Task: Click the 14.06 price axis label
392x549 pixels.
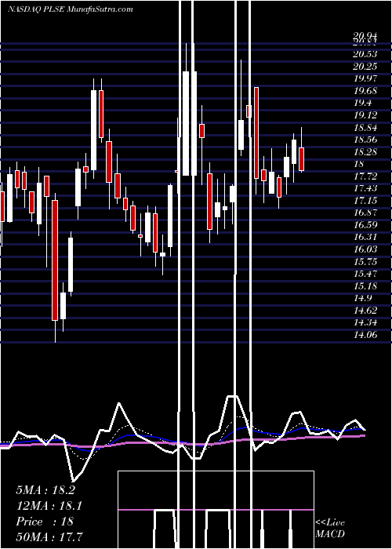Action: point(365,335)
